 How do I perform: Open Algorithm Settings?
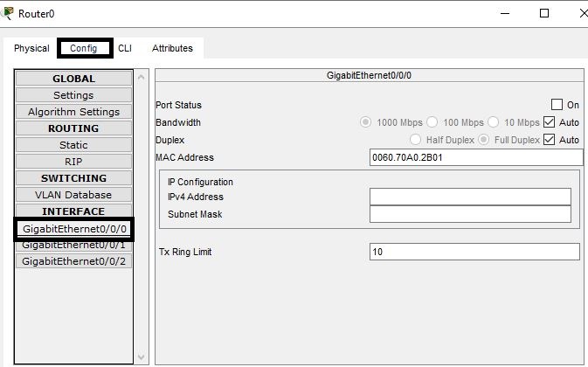coord(73,112)
